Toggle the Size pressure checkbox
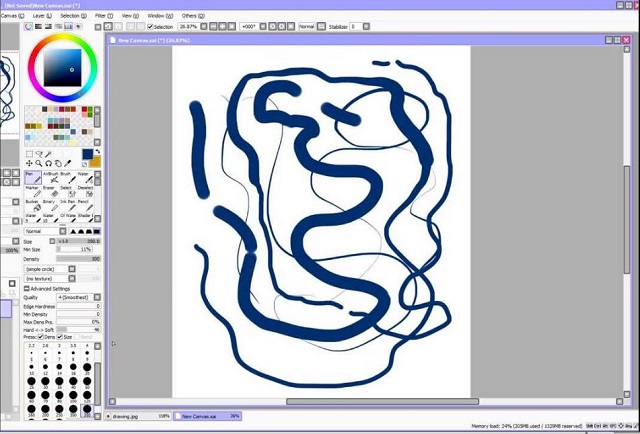640x434 pixels. coord(59,337)
